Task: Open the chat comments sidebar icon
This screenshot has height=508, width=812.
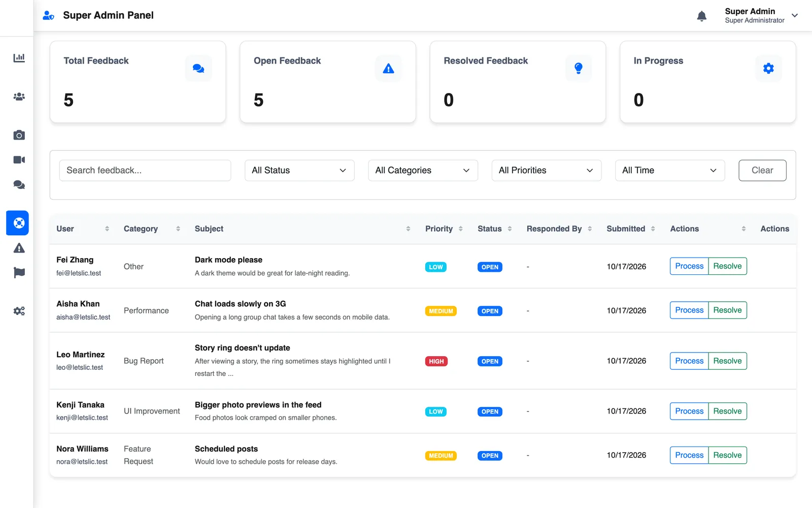Action: click(x=19, y=185)
